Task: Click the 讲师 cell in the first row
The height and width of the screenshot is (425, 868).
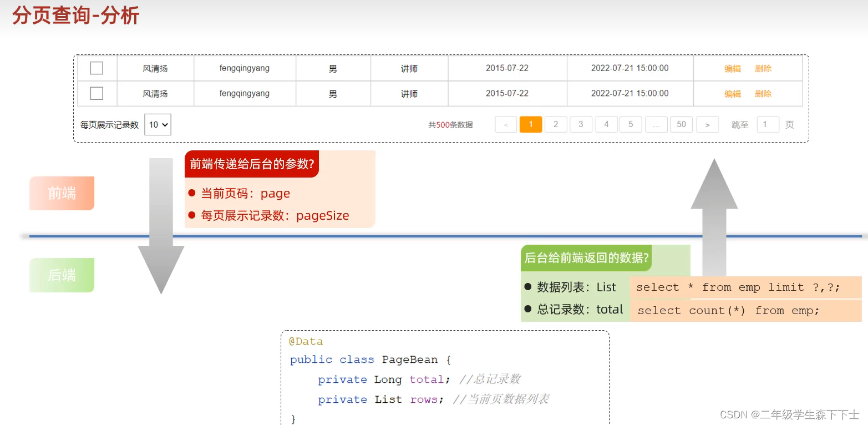Action: [x=409, y=69]
